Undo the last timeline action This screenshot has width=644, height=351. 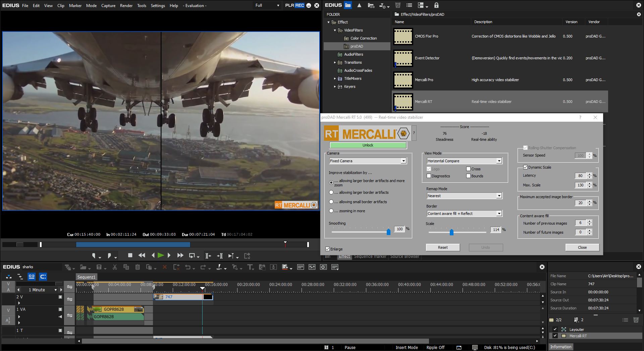[189, 267]
